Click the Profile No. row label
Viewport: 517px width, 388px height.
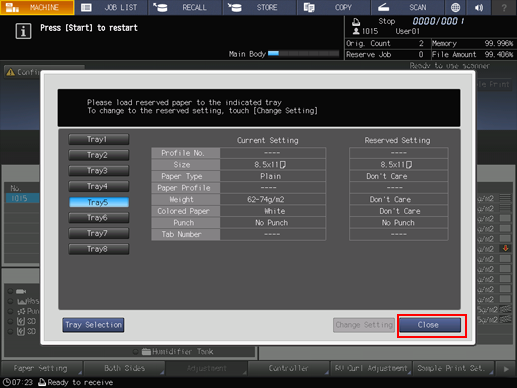(186, 153)
